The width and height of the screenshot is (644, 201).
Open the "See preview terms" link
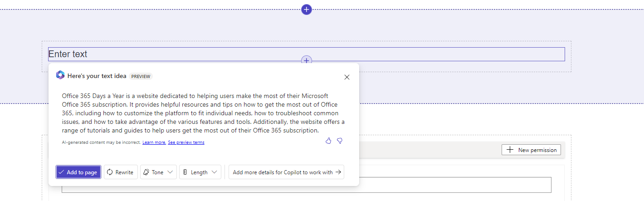click(186, 142)
